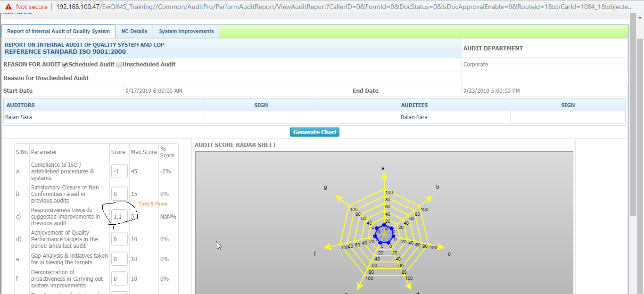
Task: Open Report of Internal Audit of Quality System tab
Action: point(58,31)
